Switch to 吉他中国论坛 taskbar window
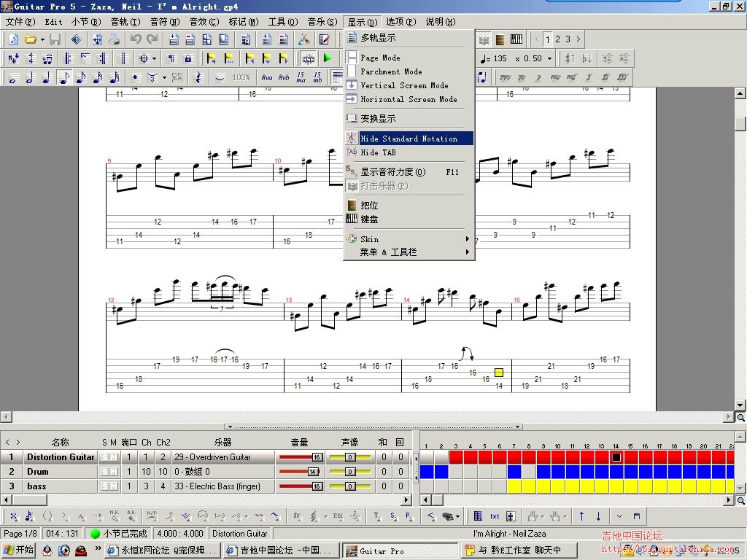Screen dimensions: 747x560 click(282, 551)
